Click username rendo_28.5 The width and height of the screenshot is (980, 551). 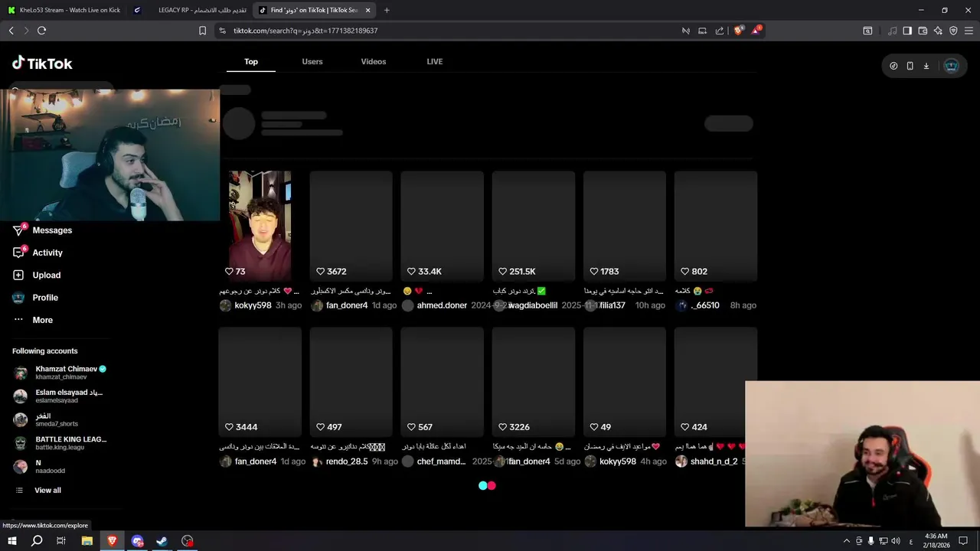pyautogui.click(x=347, y=461)
